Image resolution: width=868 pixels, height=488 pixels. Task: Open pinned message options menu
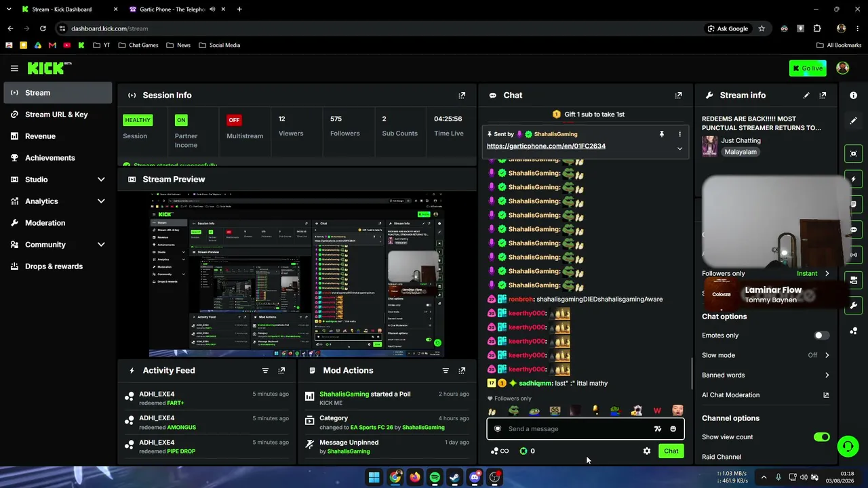coord(679,134)
